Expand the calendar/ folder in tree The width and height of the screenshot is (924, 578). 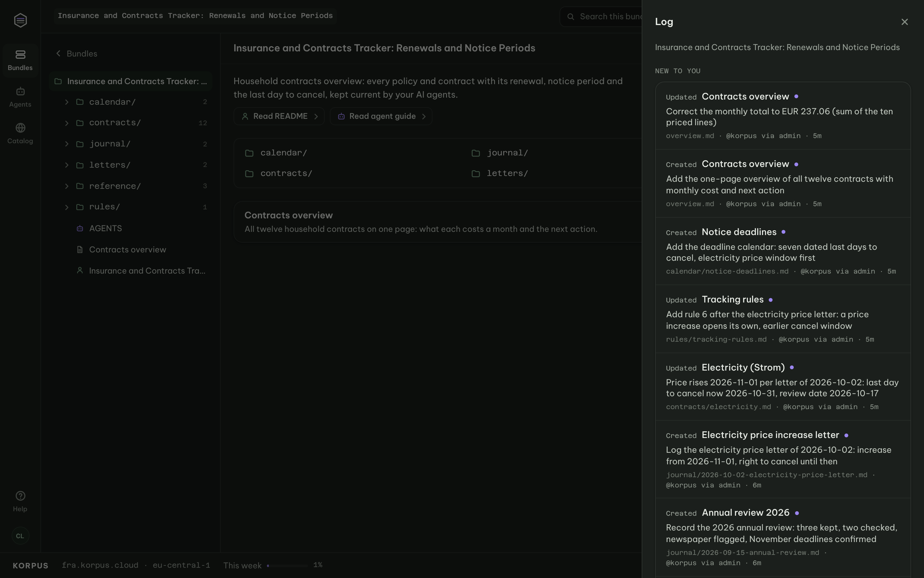coord(67,102)
